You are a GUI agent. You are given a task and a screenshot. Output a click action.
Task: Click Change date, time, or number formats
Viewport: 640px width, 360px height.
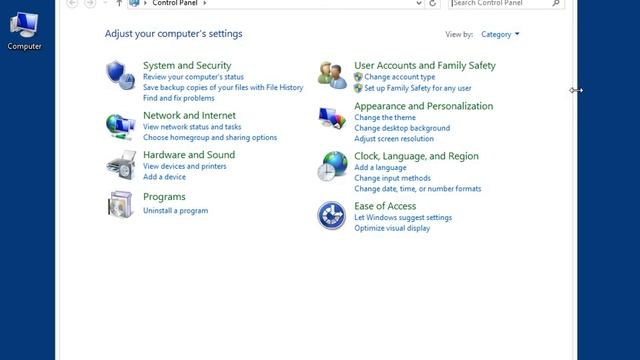coord(418,189)
